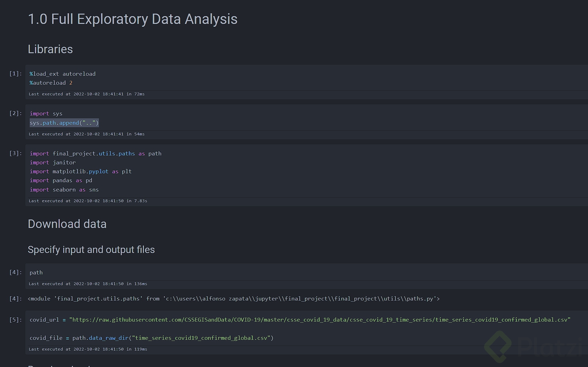Click the module output text of cell 4
This screenshot has height=367, width=588.
point(233,299)
